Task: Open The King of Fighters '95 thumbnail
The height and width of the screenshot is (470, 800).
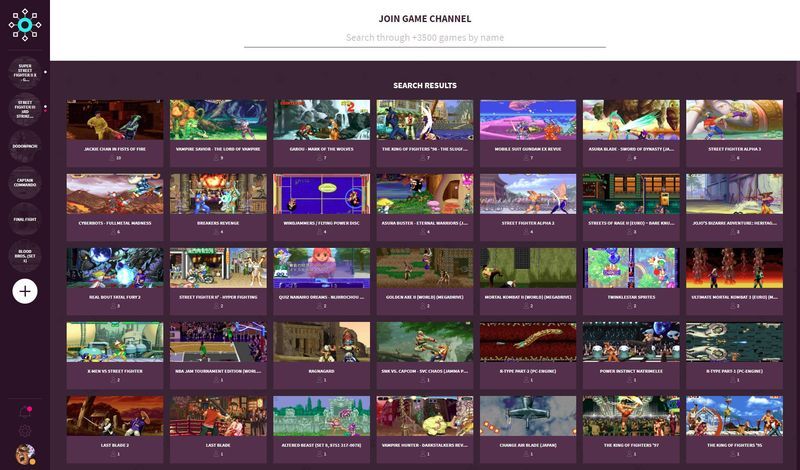Action: click(x=734, y=416)
